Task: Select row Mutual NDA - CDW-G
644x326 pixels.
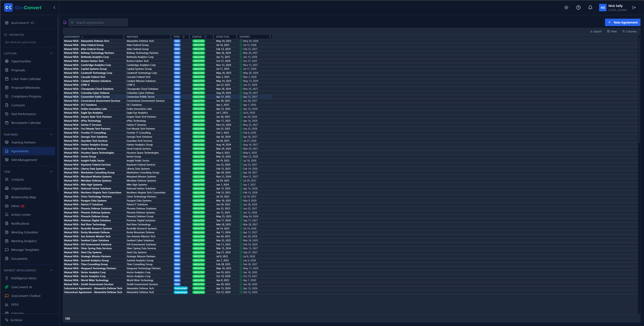Action: (167, 85)
